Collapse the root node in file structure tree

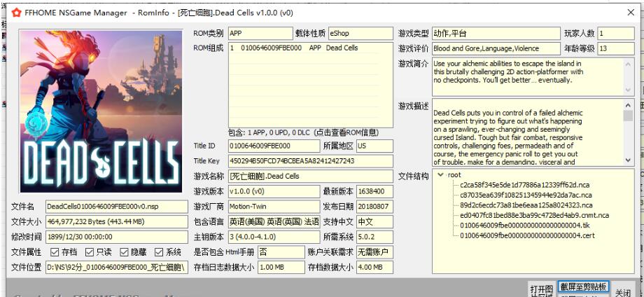point(441,174)
